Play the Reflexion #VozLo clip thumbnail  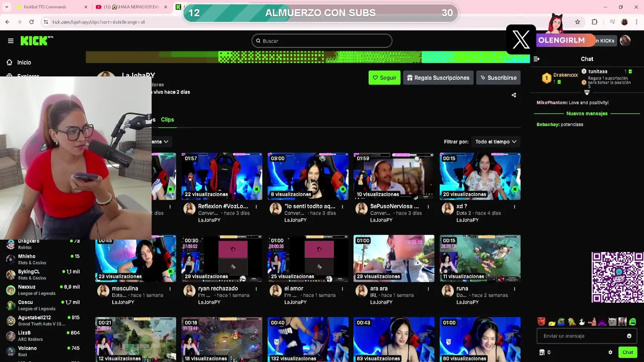click(222, 176)
